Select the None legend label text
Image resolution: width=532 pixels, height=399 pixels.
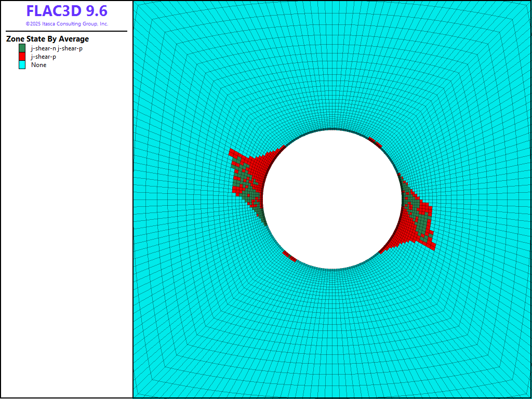[38, 65]
